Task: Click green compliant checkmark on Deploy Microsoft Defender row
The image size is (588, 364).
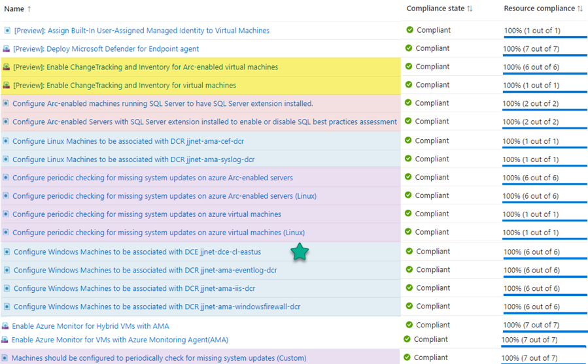Action: [409, 48]
